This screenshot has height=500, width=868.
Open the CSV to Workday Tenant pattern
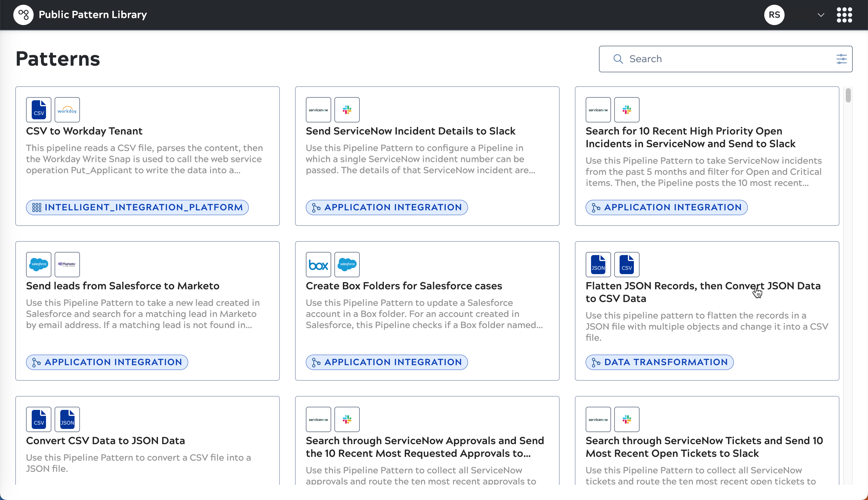[84, 131]
